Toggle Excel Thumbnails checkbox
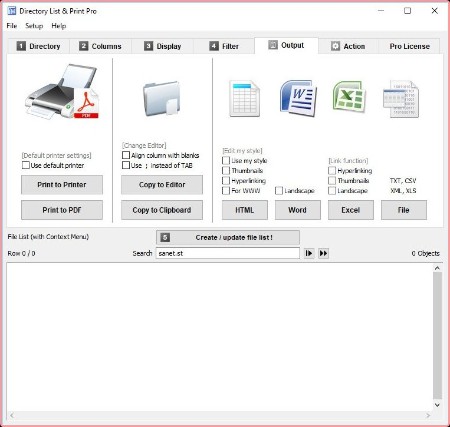Screen dimensions: 450x427 (x=332, y=181)
